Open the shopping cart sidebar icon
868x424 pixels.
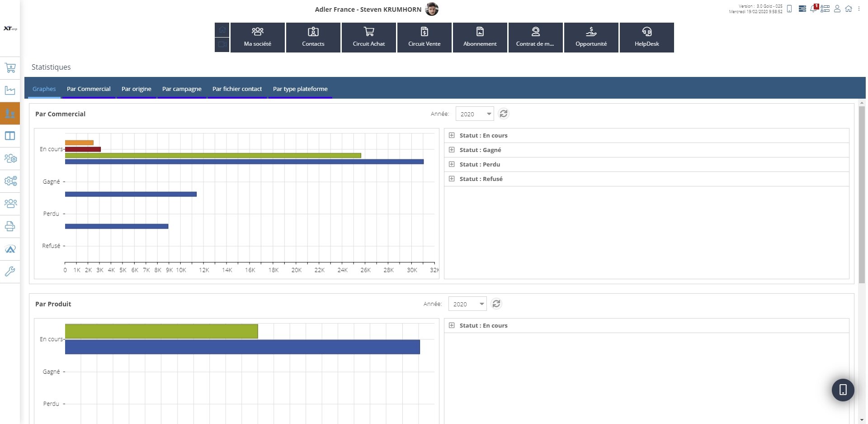[x=10, y=68]
